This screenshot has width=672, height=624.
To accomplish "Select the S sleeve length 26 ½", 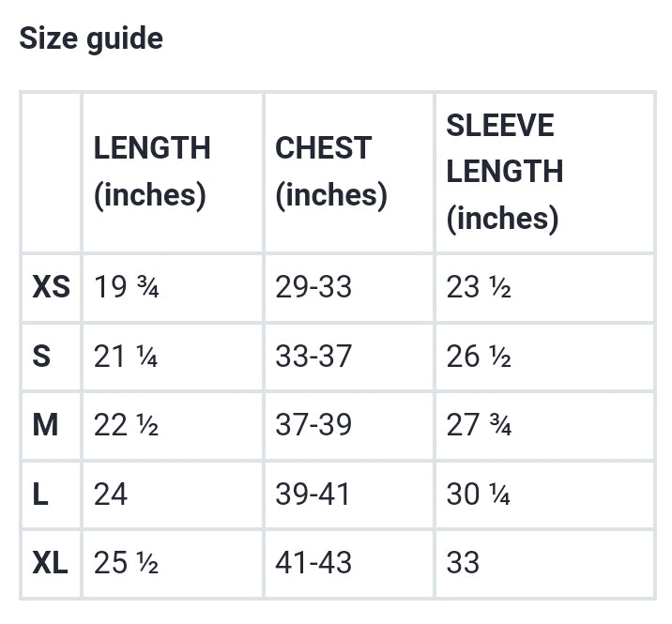I will 479,356.
